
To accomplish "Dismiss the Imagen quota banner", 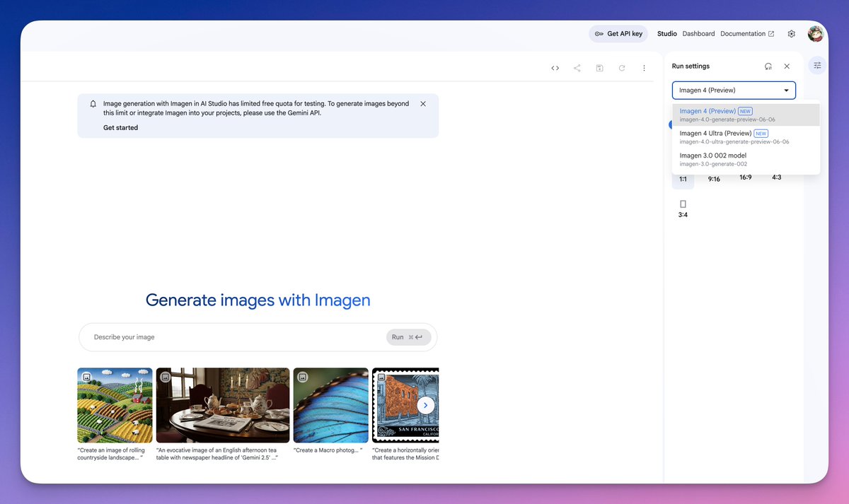I will 423,104.
